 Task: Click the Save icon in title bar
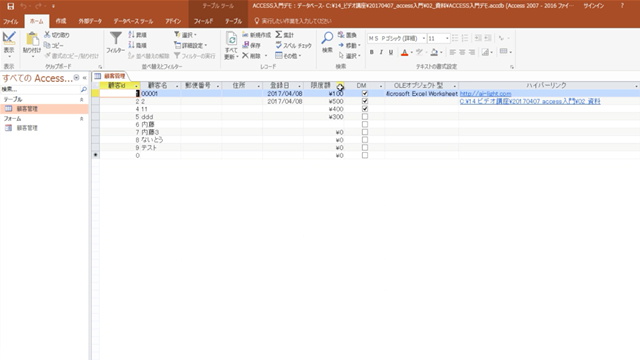[x=11, y=6]
